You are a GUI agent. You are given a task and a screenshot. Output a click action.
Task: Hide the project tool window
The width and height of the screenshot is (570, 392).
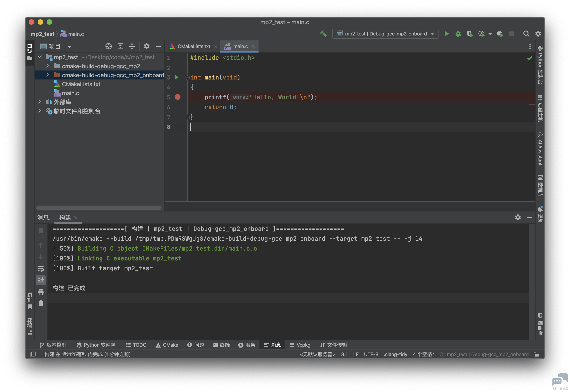click(x=158, y=46)
